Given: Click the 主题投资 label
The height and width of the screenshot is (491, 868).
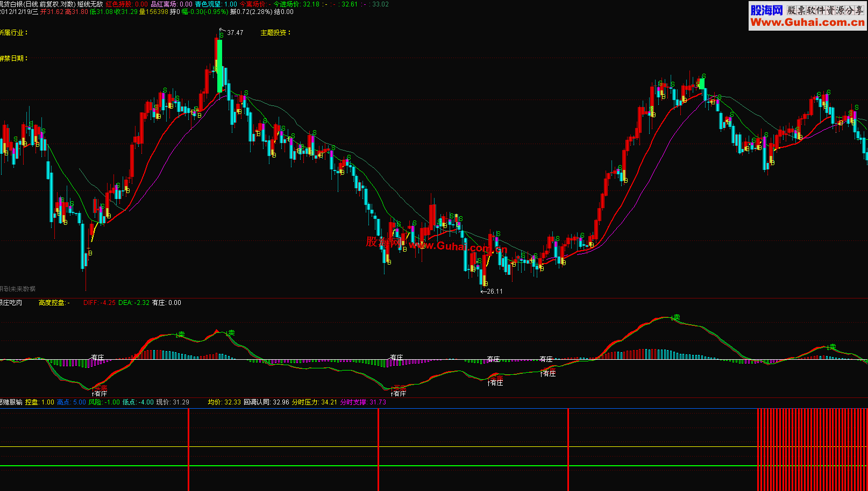Looking at the screenshot, I should tap(275, 33).
